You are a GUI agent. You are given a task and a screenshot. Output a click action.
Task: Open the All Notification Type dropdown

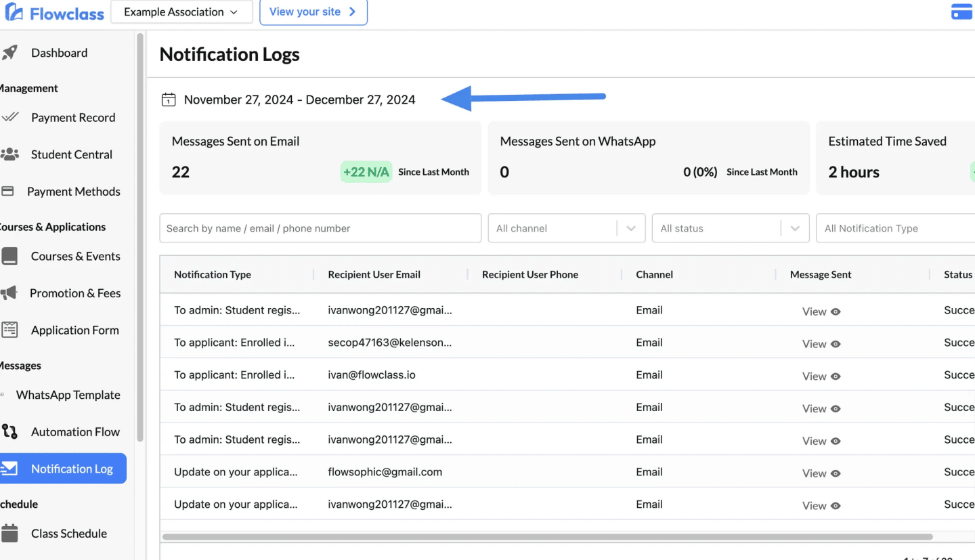(x=896, y=228)
